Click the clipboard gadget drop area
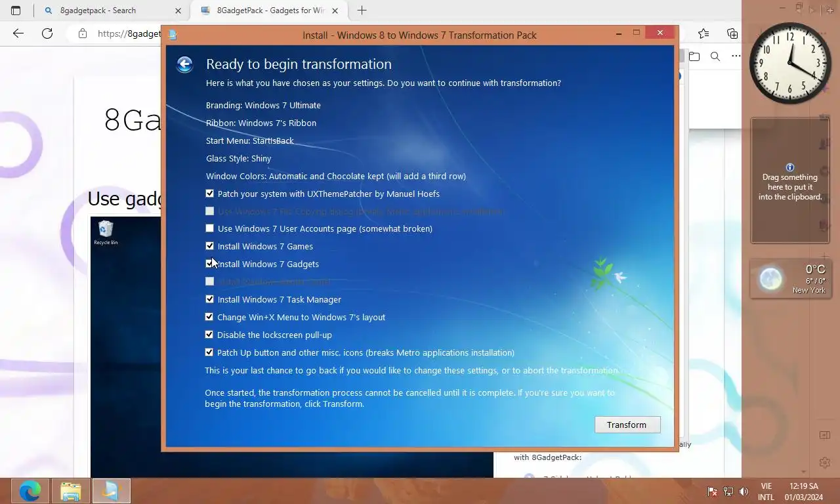The height and width of the screenshot is (504, 840). pos(790,180)
